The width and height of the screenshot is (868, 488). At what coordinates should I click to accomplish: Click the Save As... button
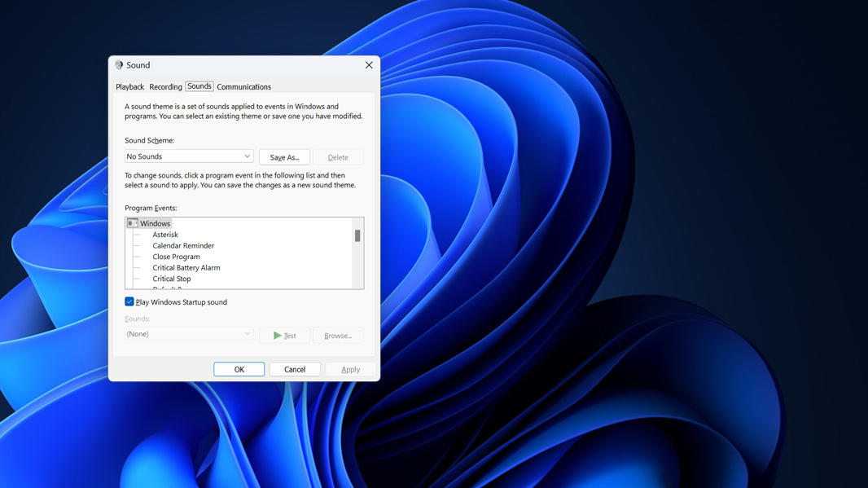[284, 157]
